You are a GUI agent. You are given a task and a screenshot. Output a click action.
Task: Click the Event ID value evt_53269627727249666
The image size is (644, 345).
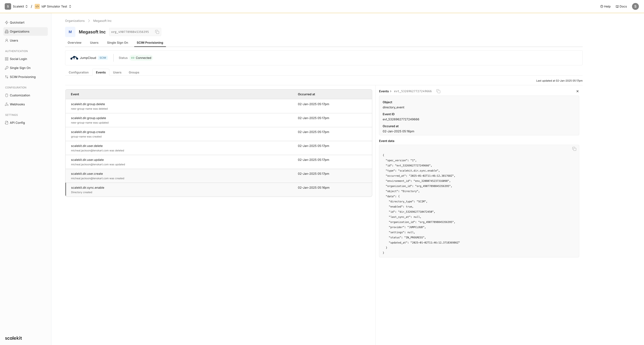401,119
